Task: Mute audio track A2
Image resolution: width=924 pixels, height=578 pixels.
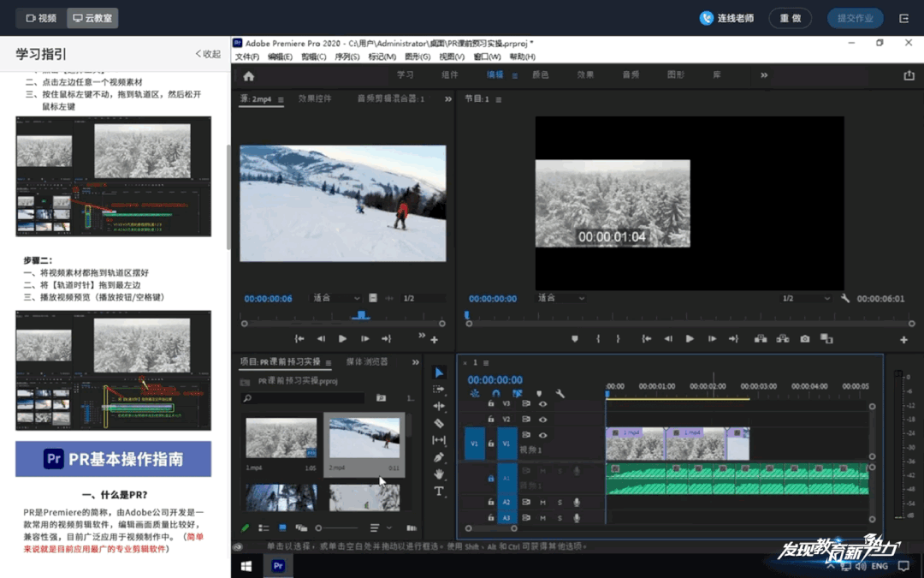Action: [542, 503]
